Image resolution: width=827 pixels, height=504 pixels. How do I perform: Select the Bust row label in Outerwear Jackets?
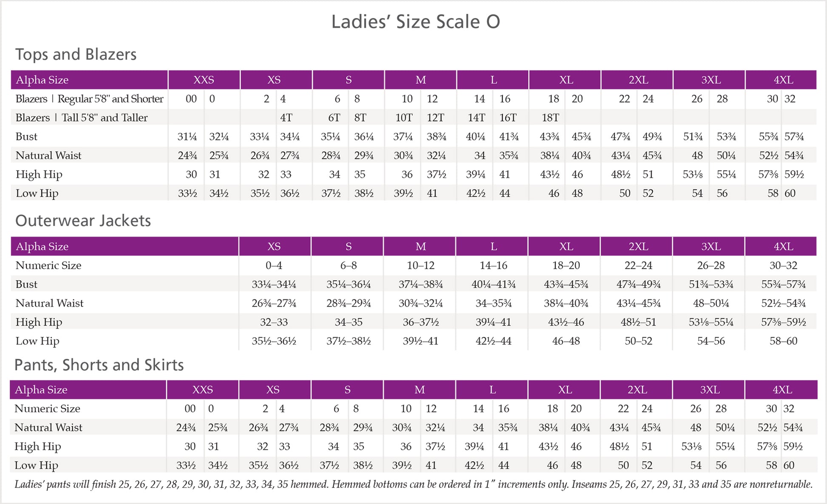coord(26,284)
